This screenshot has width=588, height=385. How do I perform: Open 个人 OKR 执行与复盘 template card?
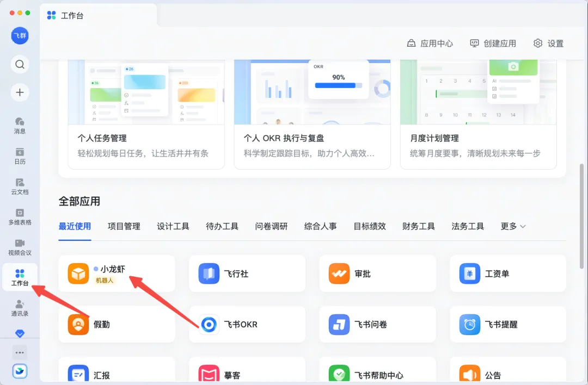pos(313,114)
